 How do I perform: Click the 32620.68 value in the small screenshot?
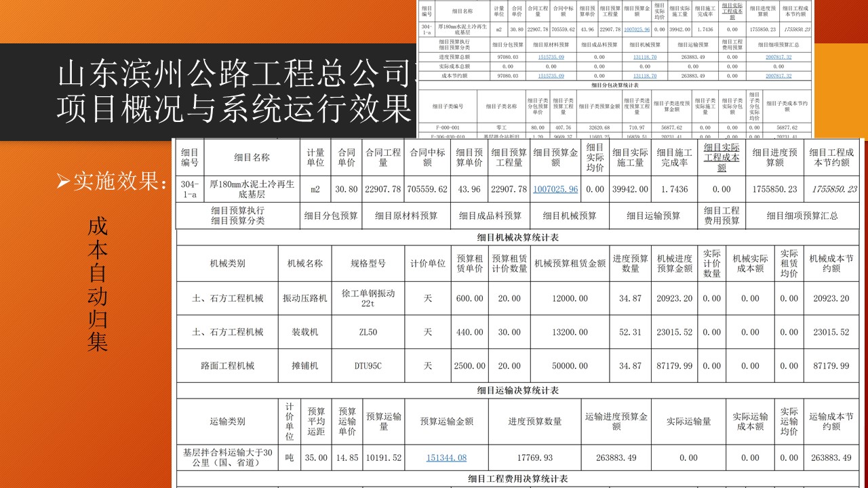tap(599, 127)
